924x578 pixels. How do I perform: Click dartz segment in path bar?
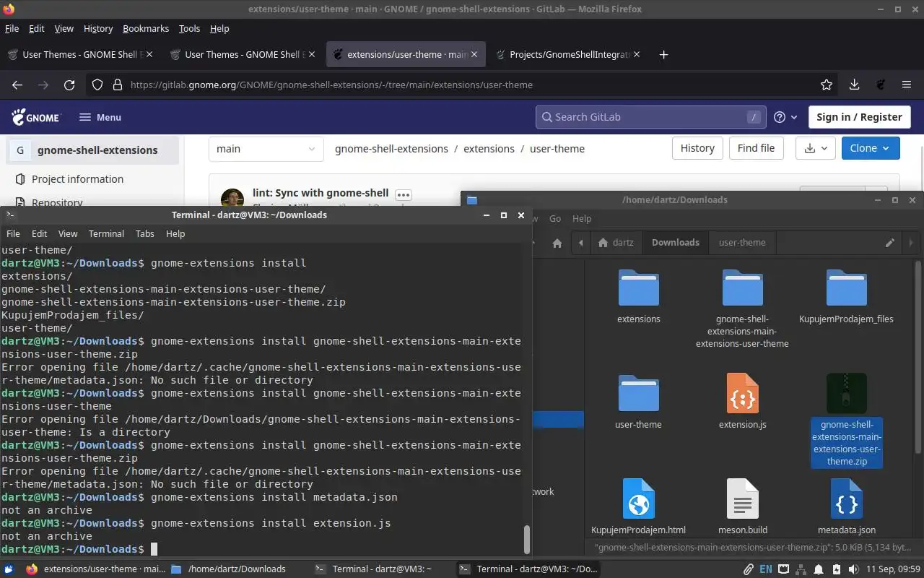616,243
